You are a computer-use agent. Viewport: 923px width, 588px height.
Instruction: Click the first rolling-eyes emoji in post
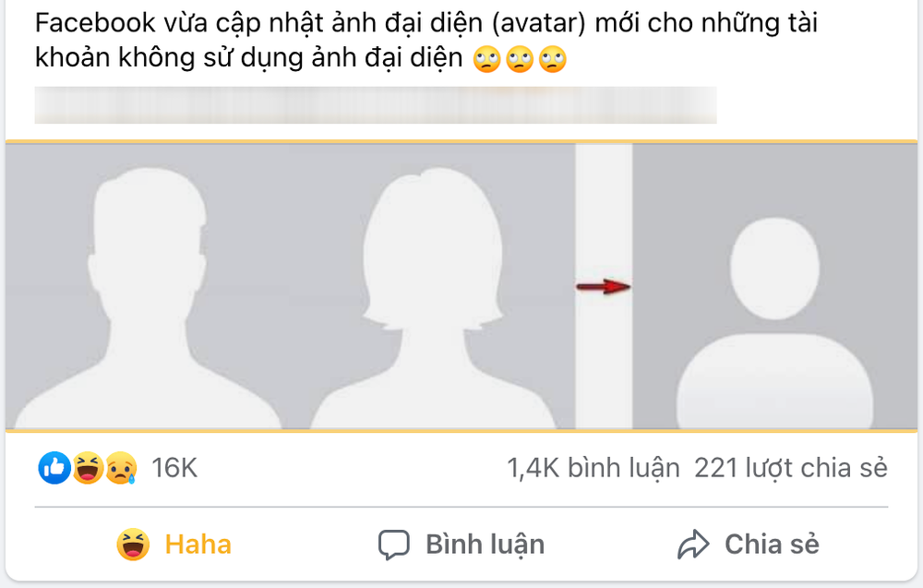pyautogui.click(x=486, y=59)
